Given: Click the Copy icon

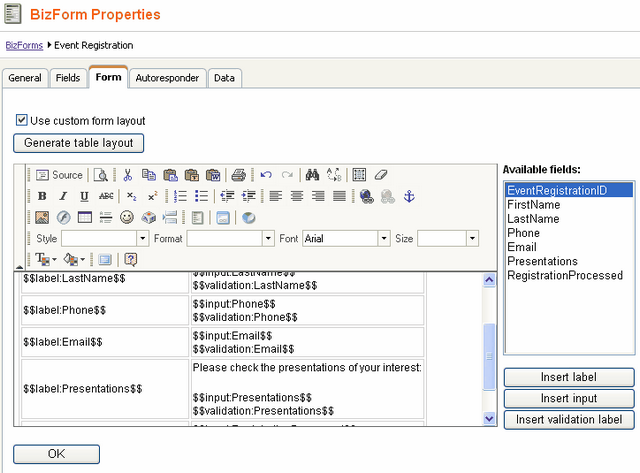Looking at the screenshot, I should (149, 175).
